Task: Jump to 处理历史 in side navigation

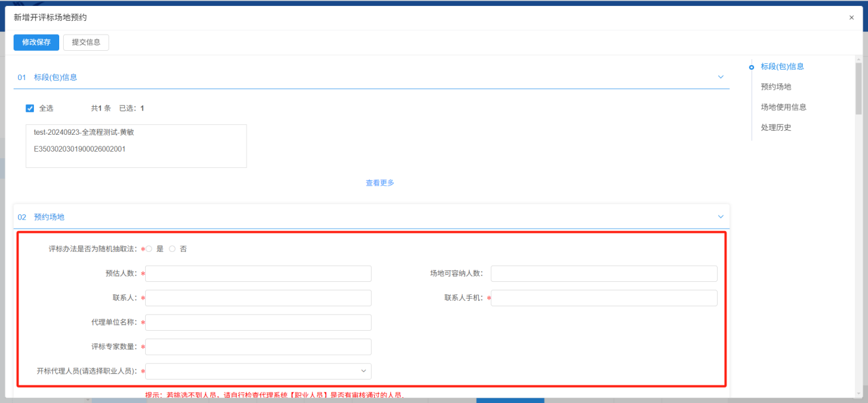Action: (x=776, y=128)
